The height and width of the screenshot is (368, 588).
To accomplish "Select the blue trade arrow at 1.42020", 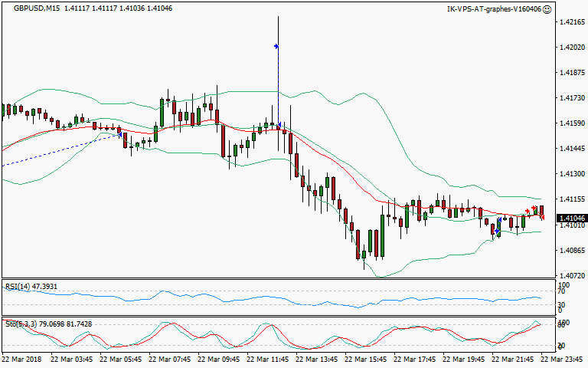I will point(276,47).
